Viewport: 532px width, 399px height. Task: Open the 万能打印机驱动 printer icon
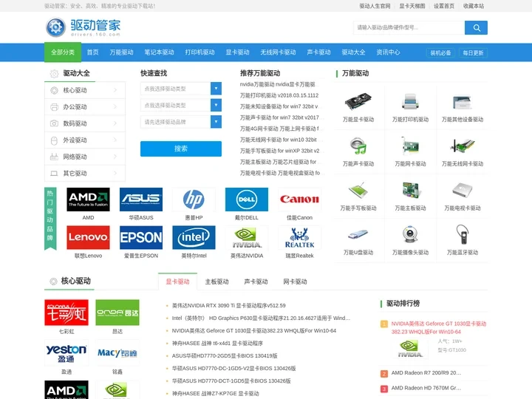pyautogui.click(x=410, y=101)
